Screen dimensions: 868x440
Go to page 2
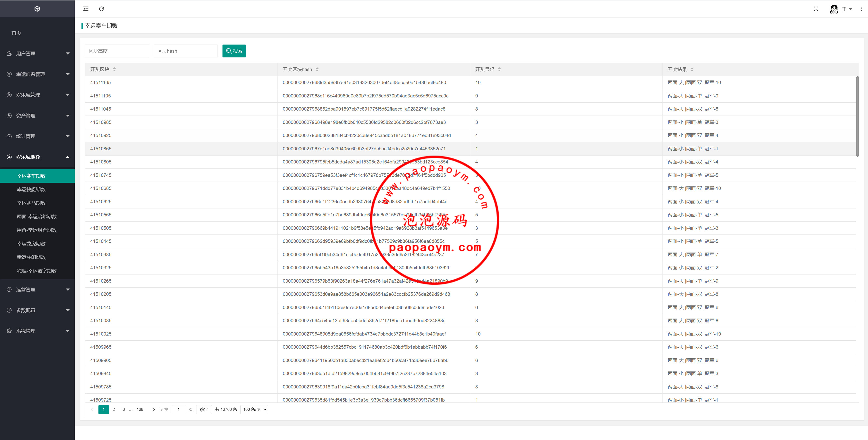pyautogui.click(x=114, y=409)
